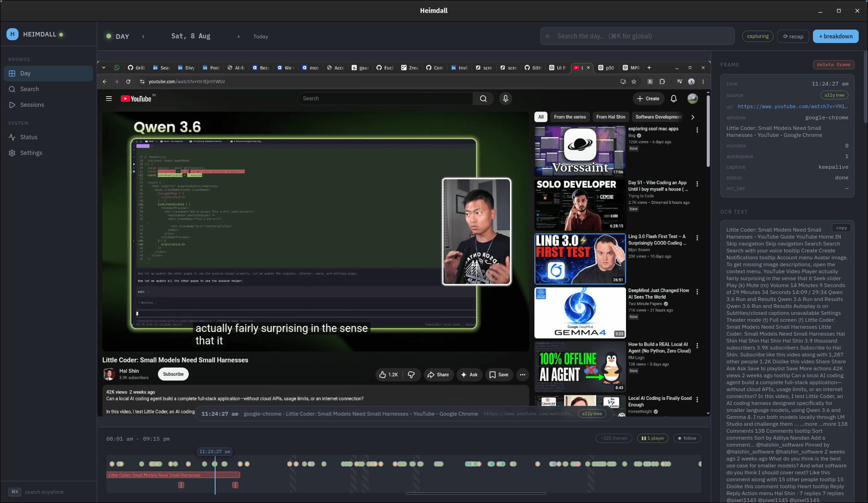The height and width of the screenshot is (503, 868).
Task: Select the 'All' filter chip
Action: coord(541,117)
